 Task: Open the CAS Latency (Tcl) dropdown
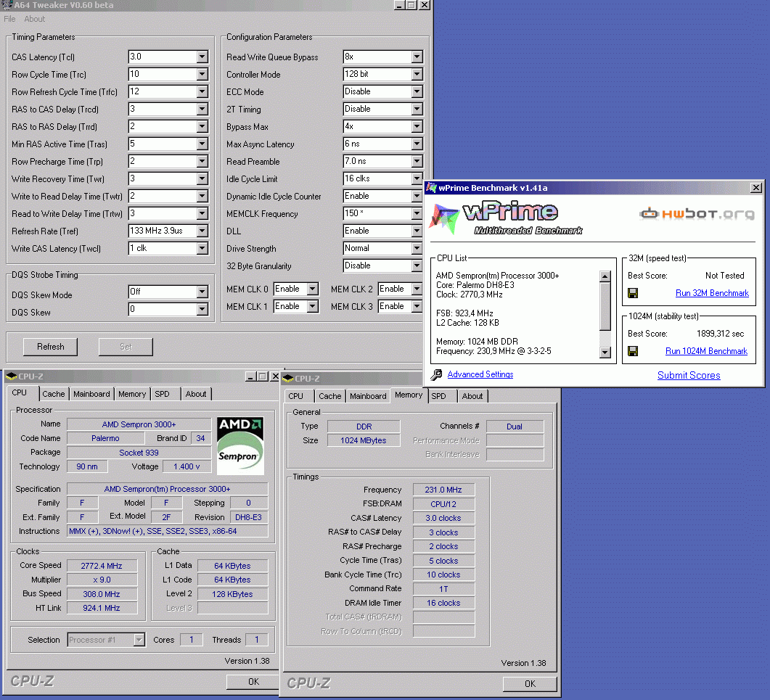pyautogui.click(x=202, y=57)
